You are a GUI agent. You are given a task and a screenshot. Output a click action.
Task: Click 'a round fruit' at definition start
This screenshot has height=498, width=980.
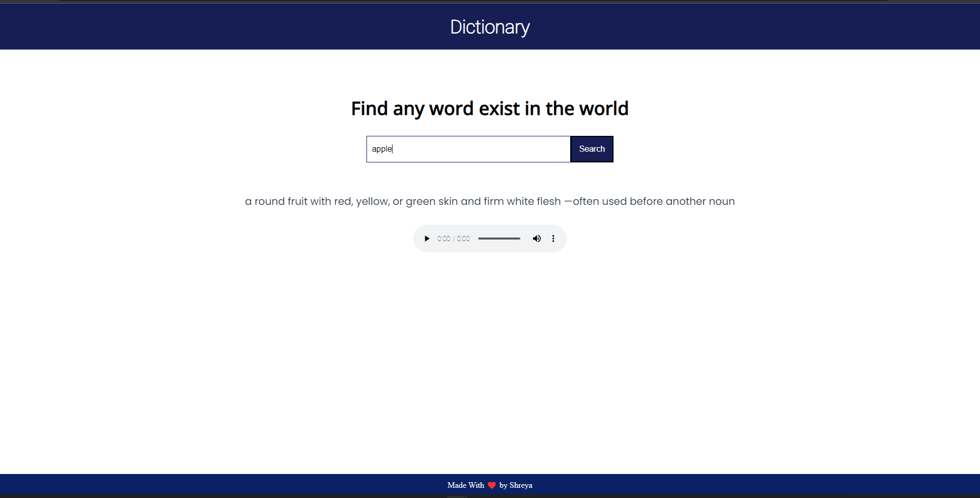276,201
